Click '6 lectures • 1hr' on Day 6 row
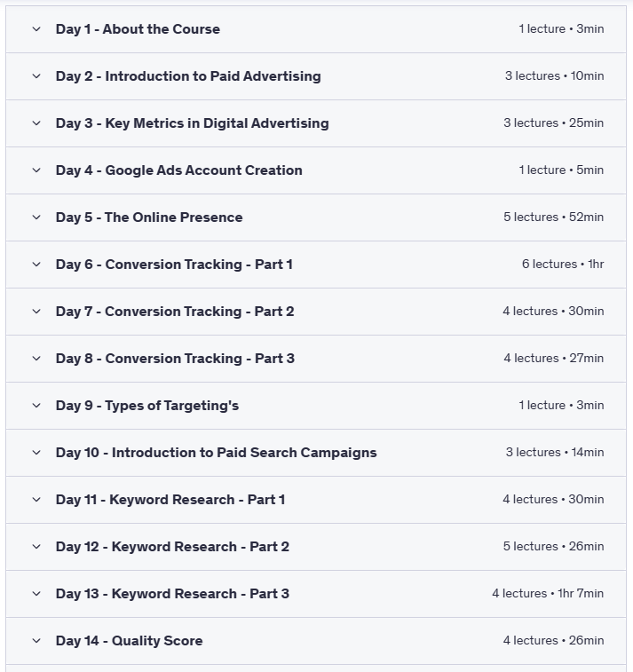 coord(563,265)
